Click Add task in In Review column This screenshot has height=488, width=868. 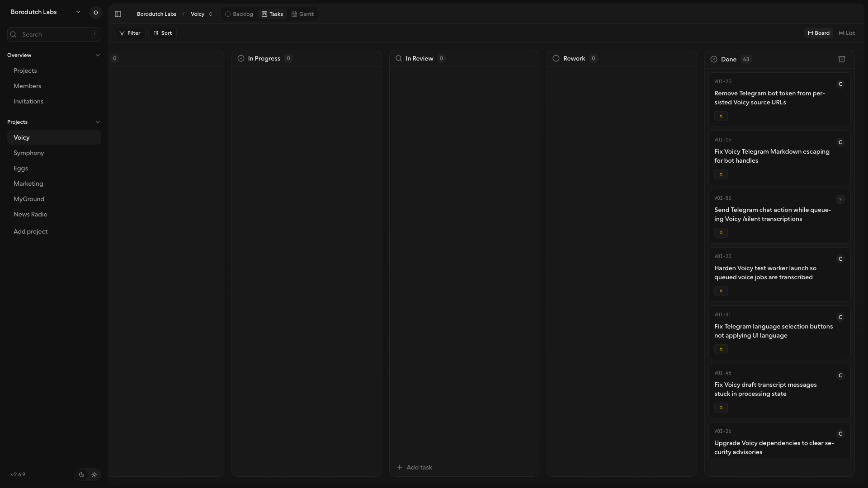click(464, 467)
